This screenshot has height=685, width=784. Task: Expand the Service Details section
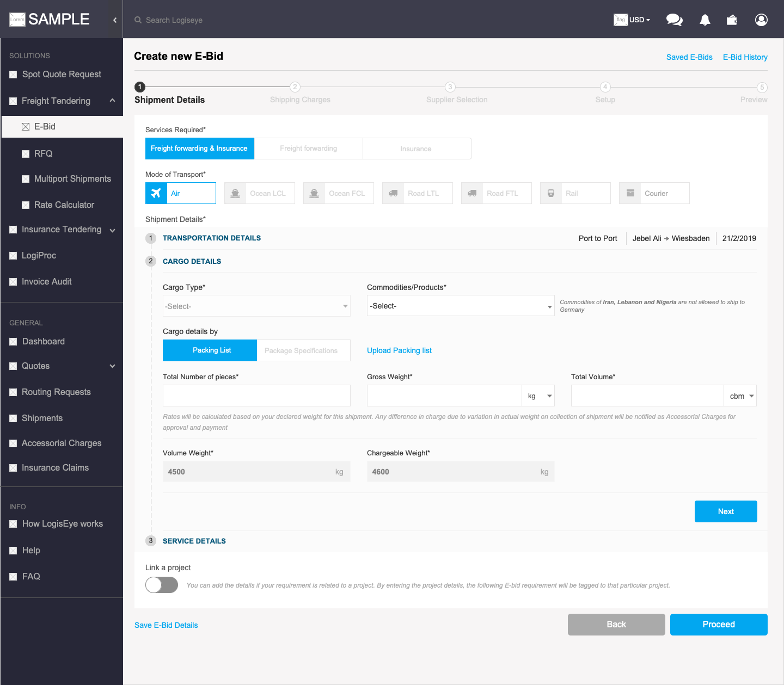[194, 541]
